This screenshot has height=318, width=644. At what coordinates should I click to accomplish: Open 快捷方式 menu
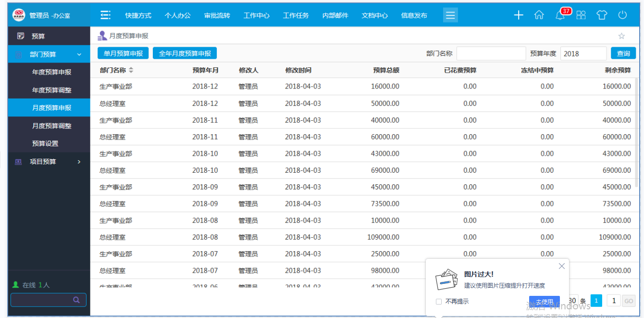click(x=138, y=15)
